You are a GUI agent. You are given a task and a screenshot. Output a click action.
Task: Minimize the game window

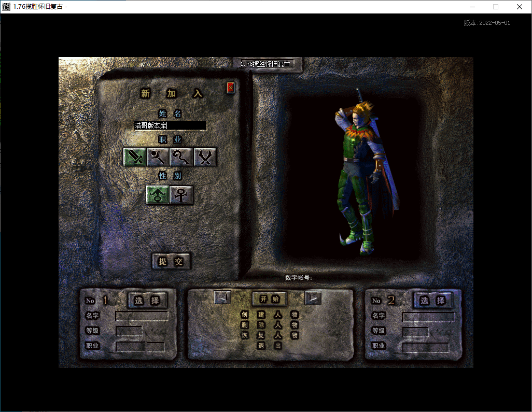pos(472,7)
